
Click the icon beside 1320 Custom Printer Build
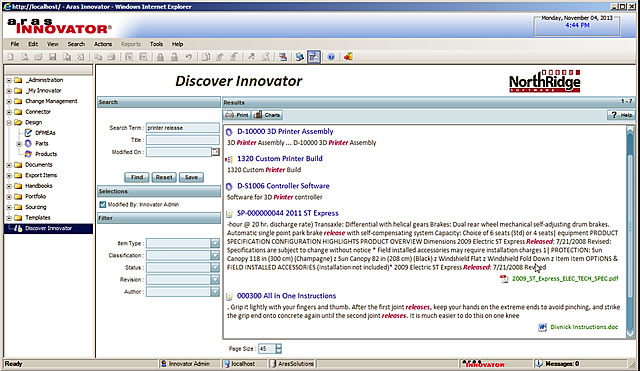(x=229, y=159)
